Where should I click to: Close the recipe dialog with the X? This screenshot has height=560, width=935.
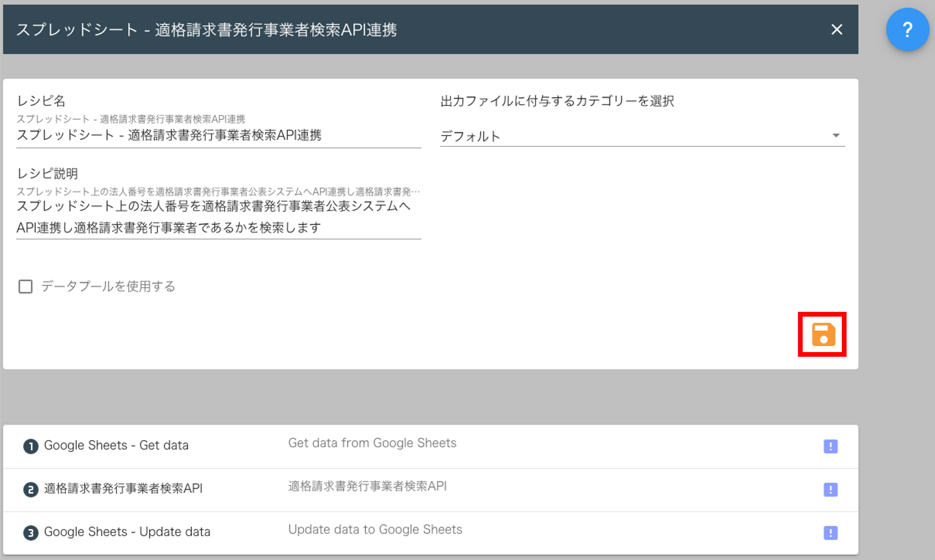pos(837,29)
